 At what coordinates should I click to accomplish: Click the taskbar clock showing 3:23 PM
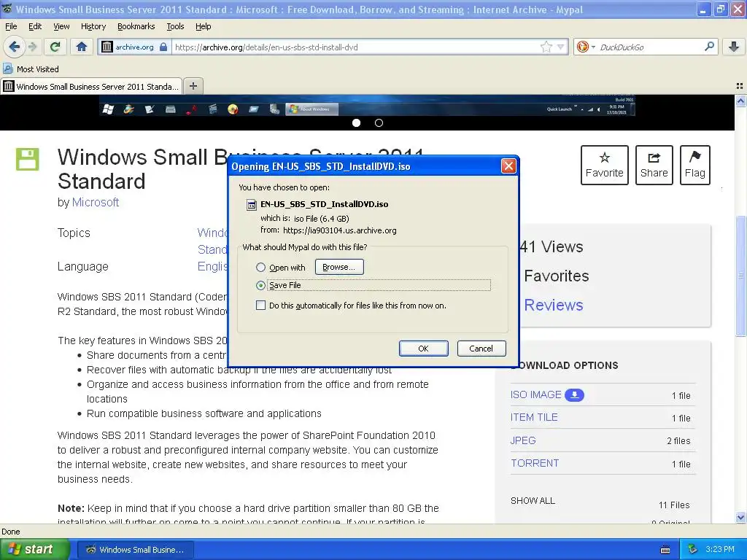coord(720,549)
